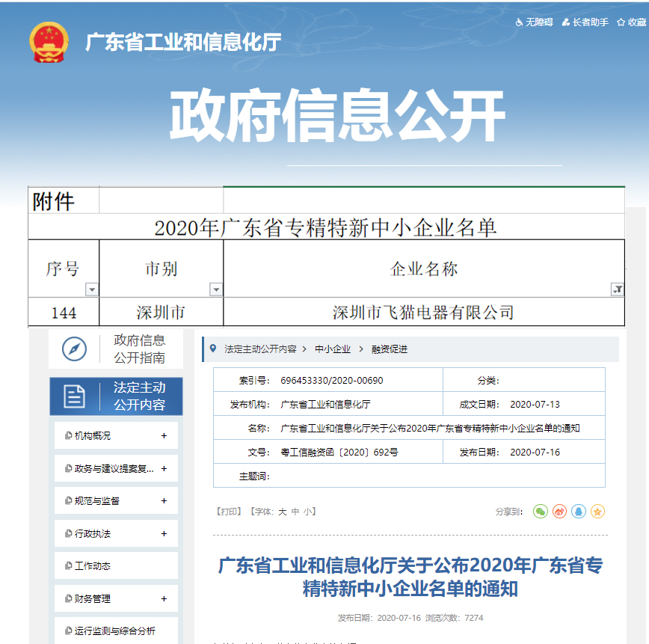Open the 企业名称 active filter dropdown
Viewport: 649px width, 644px height.
pos(617,289)
